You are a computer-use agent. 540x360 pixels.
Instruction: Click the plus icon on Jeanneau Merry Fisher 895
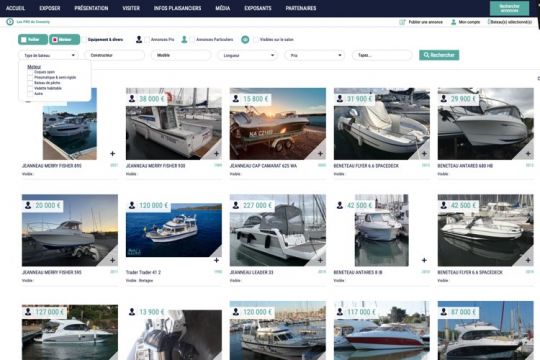113,154
